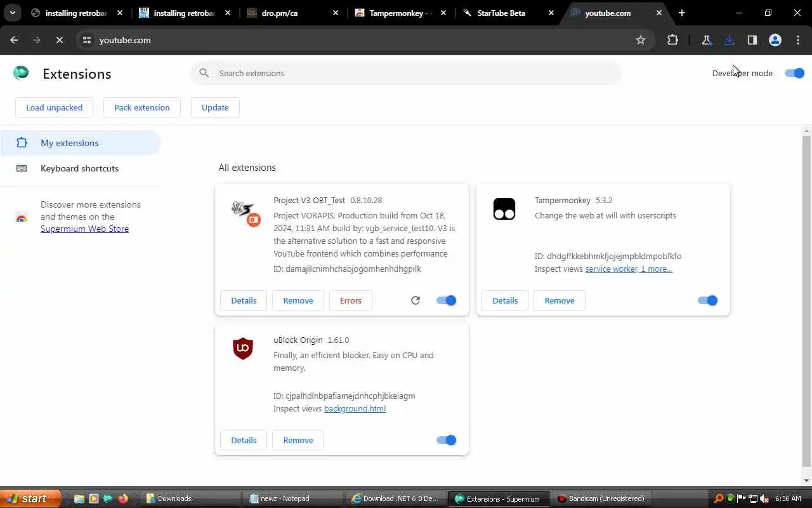
Task: Open the profile avatar icon
Action: [x=775, y=40]
